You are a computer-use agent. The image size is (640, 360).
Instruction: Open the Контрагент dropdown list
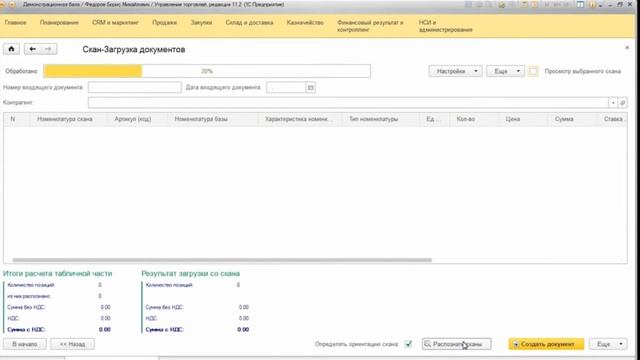(x=613, y=103)
